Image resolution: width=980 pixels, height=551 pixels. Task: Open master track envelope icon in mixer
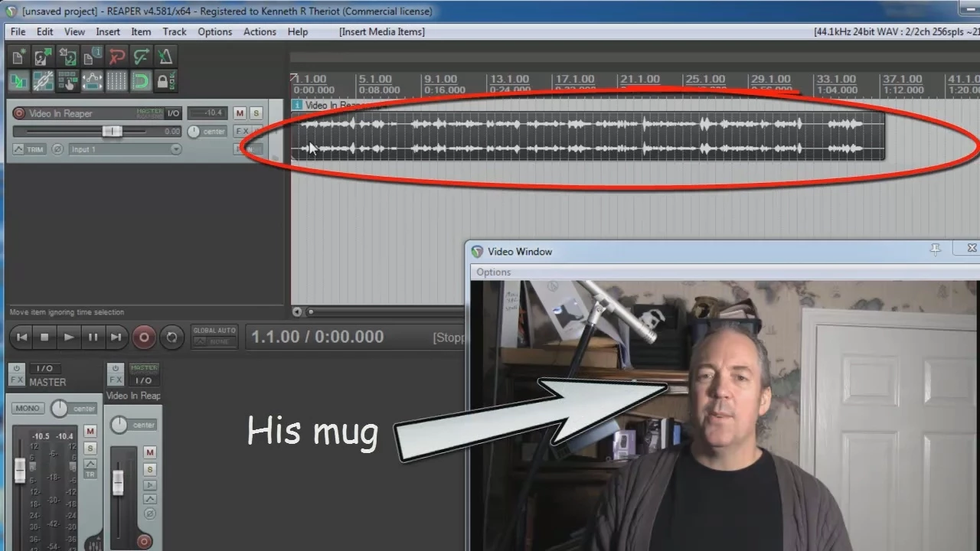(90, 464)
